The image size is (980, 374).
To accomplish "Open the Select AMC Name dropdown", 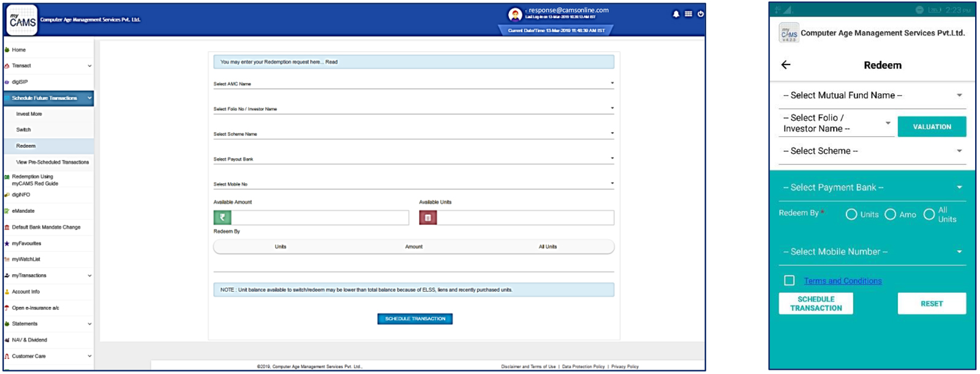I will (x=413, y=83).
